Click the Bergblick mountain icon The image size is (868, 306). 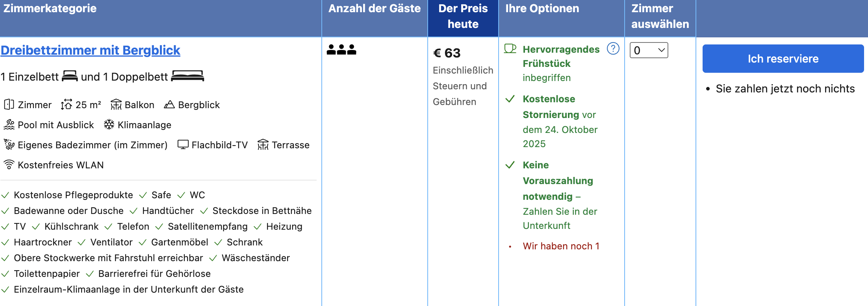point(169,105)
